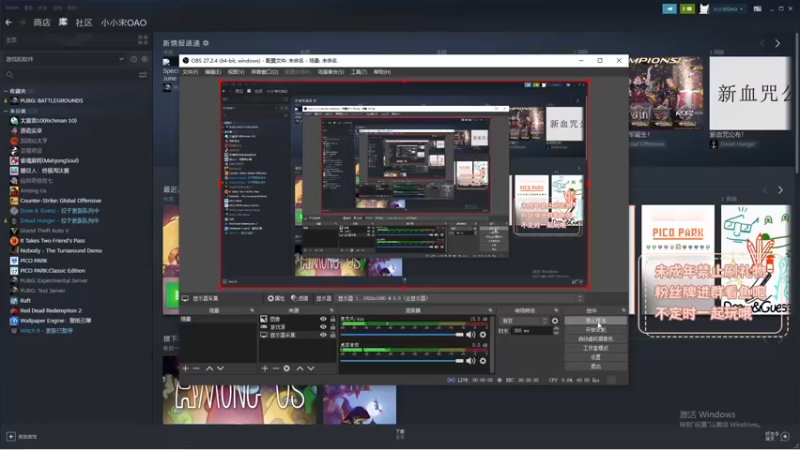Open the 视图(V) menu in OBS
Image resolution: width=800 pixels, height=450 pixels.
click(236, 72)
